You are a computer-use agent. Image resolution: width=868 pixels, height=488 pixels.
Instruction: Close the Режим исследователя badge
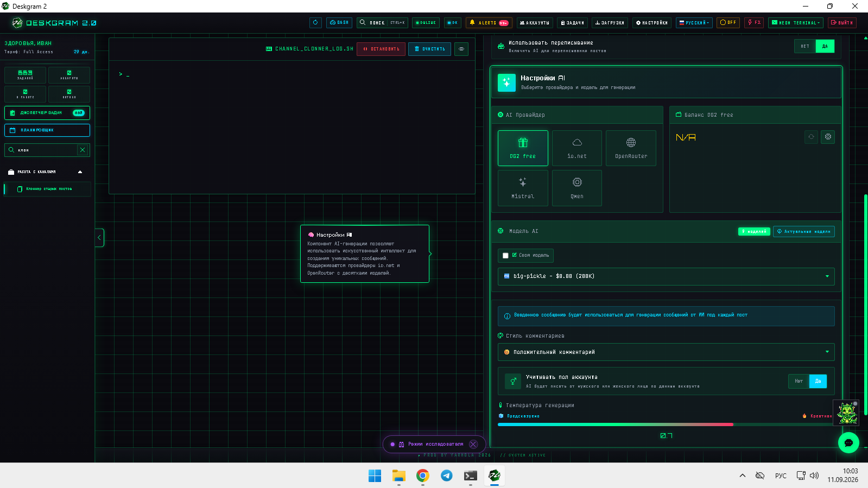tap(473, 444)
